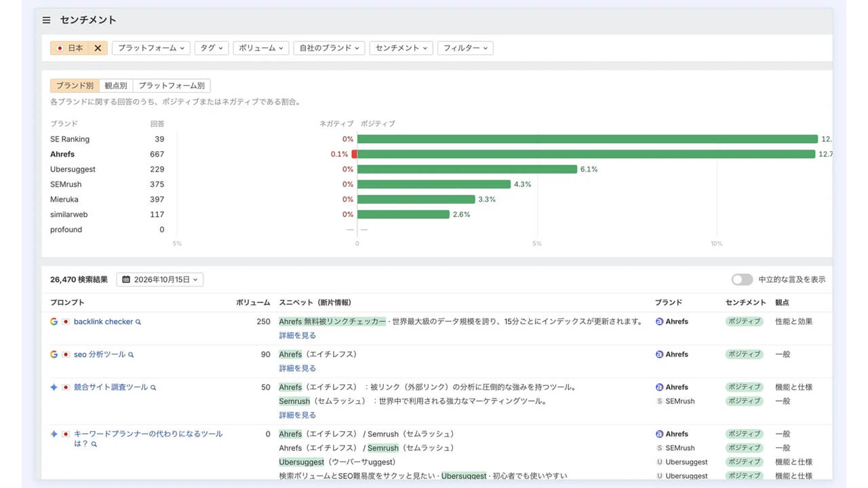Screen dimensions: 868x488
Task: Open the hamburger menu next to センチメント
Action: 46,20
